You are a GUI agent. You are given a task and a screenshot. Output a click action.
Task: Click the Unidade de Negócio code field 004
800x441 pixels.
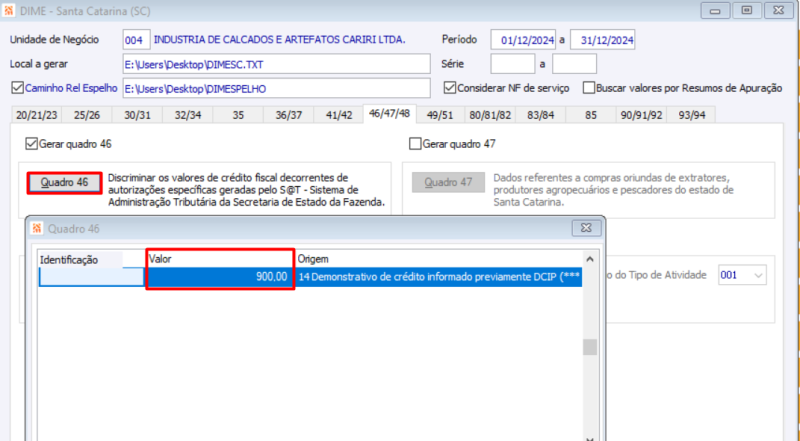(x=136, y=40)
